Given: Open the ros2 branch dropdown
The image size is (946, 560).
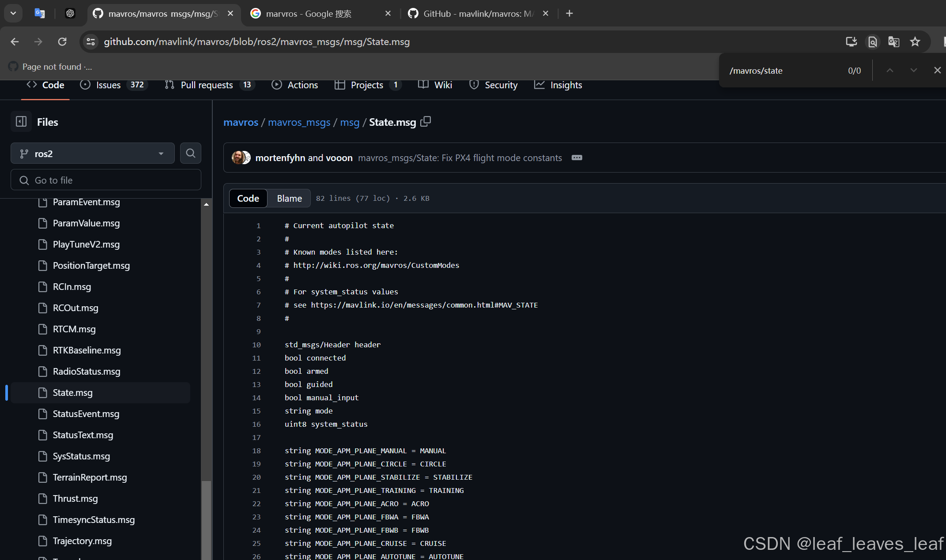Looking at the screenshot, I should click(x=92, y=154).
